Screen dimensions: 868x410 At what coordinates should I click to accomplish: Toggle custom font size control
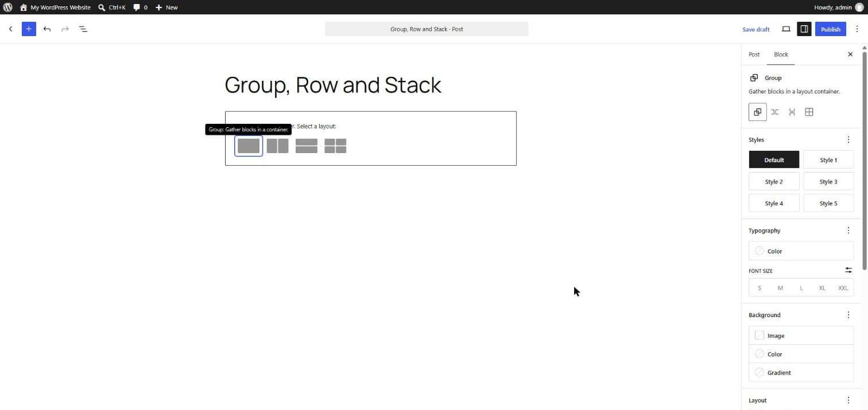pyautogui.click(x=848, y=270)
